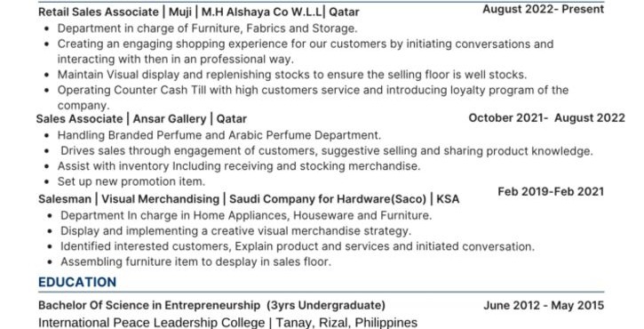The width and height of the screenshot is (644, 329).
Task: Click the Salesman Visual Merchandising heading
Action: 249,199
